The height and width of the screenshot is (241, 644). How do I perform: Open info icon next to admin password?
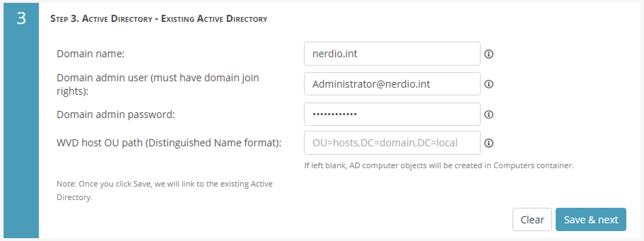tap(489, 114)
